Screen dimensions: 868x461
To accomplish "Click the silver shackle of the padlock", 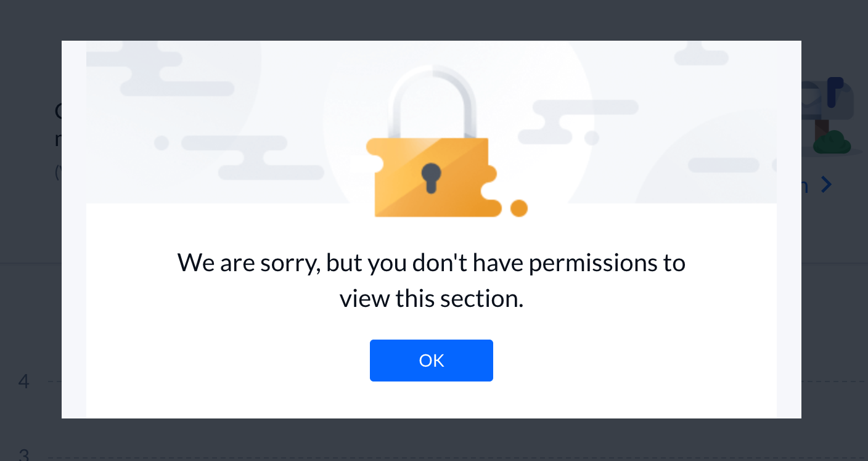I will click(x=432, y=102).
